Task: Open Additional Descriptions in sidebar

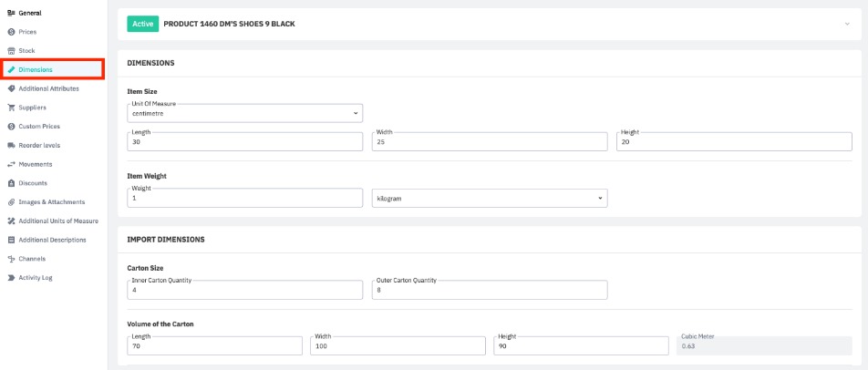Action: click(52, 240)
